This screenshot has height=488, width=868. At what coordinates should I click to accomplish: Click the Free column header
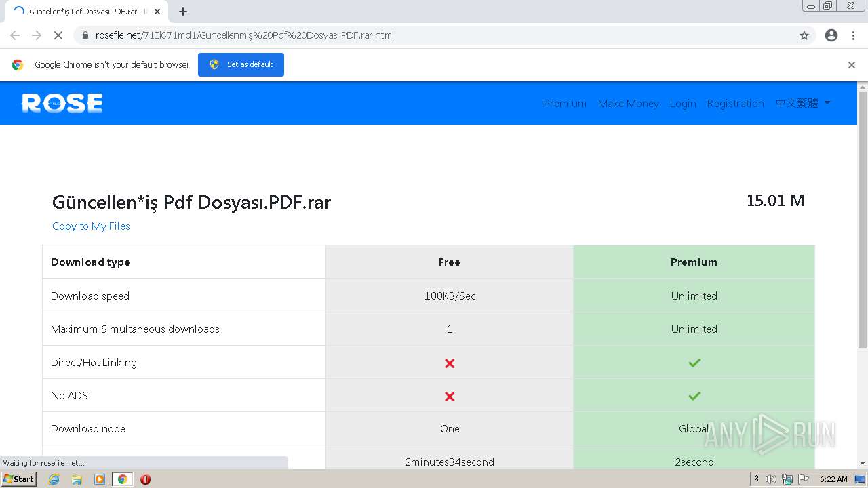[x=449, y=262]
